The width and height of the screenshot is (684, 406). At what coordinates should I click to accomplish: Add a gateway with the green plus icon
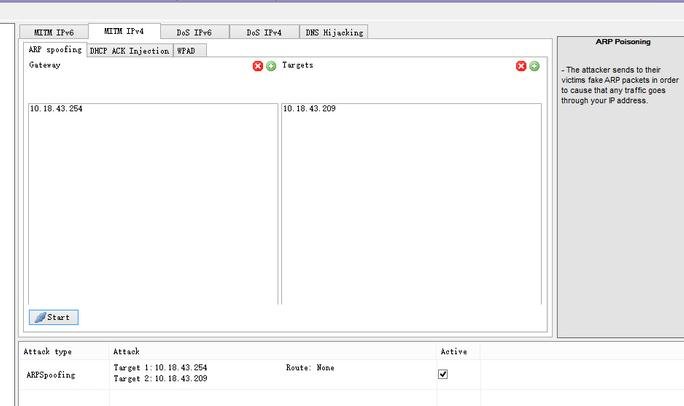pyautogui.click(x=271, y=66)
